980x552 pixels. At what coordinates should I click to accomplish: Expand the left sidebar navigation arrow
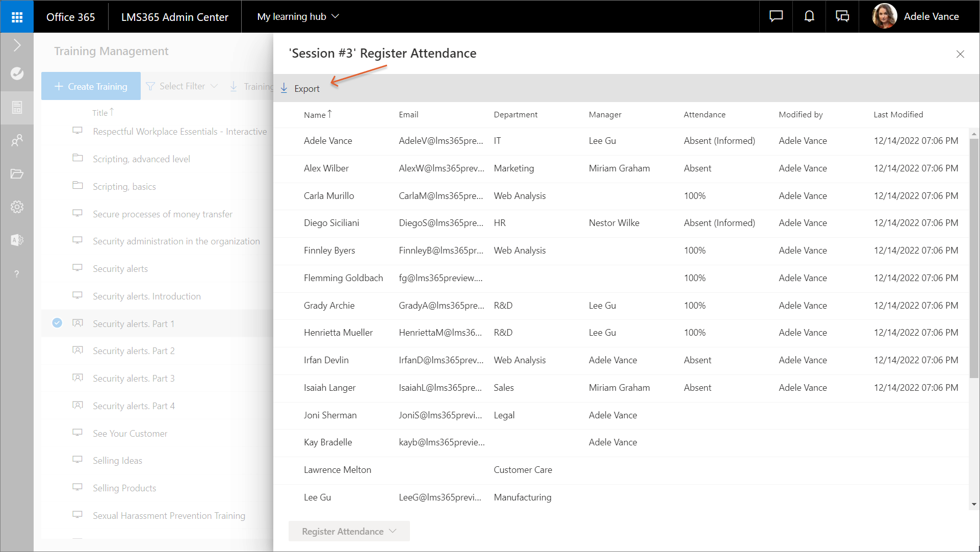tap(17, 45)
